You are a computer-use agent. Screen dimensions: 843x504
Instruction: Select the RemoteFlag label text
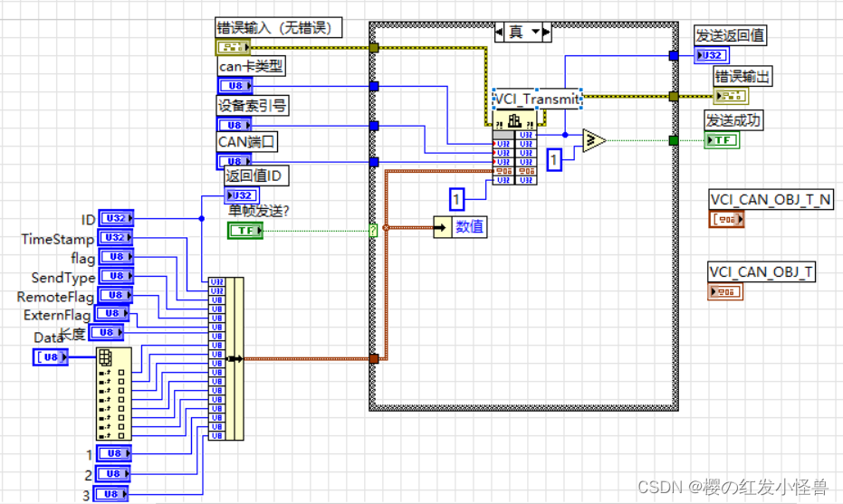tap(55, 297)
